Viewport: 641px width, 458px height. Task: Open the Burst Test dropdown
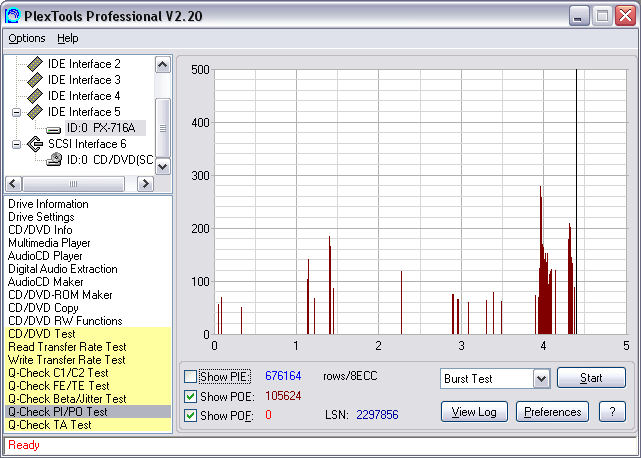tap(542, 379)
